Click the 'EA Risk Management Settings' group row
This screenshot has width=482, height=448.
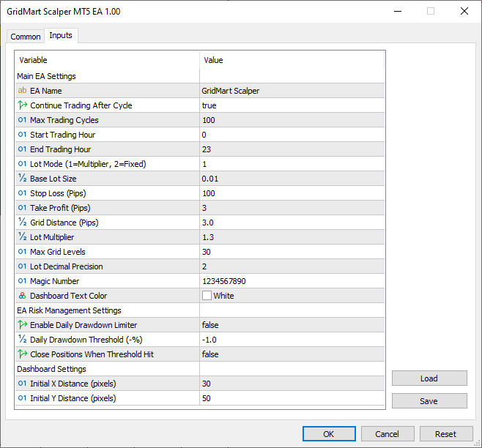click(x=200, y=310)
